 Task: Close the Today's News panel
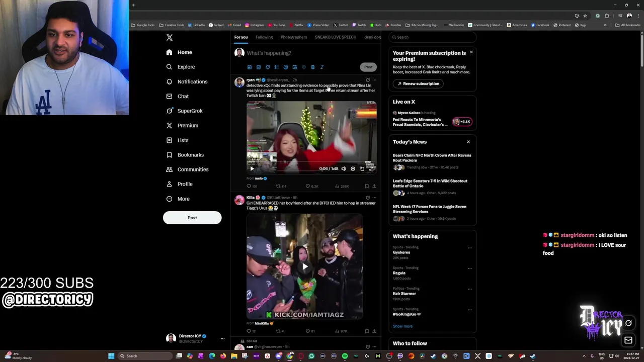468,142
